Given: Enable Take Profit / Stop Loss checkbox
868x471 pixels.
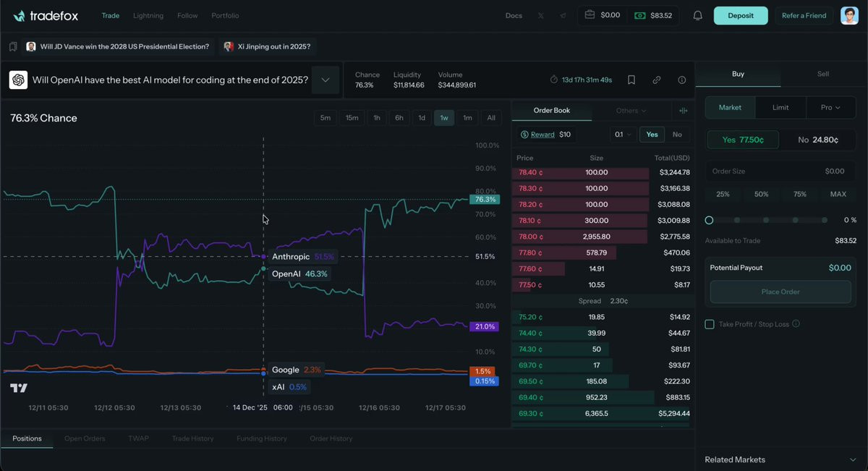Looking at the screenshot, I should pyautogui.click(x=710, y=324).
